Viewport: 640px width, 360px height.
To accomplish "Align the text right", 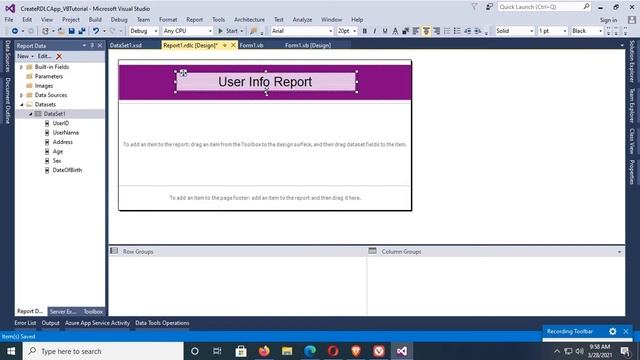I will click(436, 31).
